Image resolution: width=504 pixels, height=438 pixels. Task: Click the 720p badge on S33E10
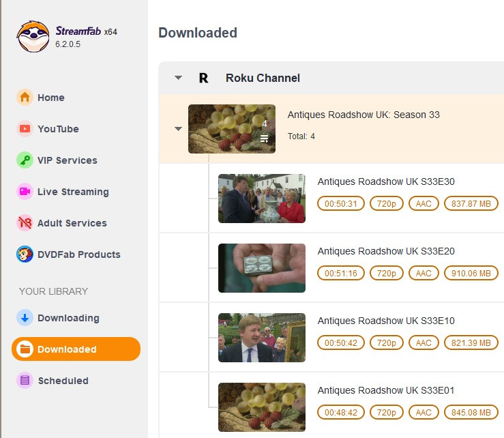(387, 342)
